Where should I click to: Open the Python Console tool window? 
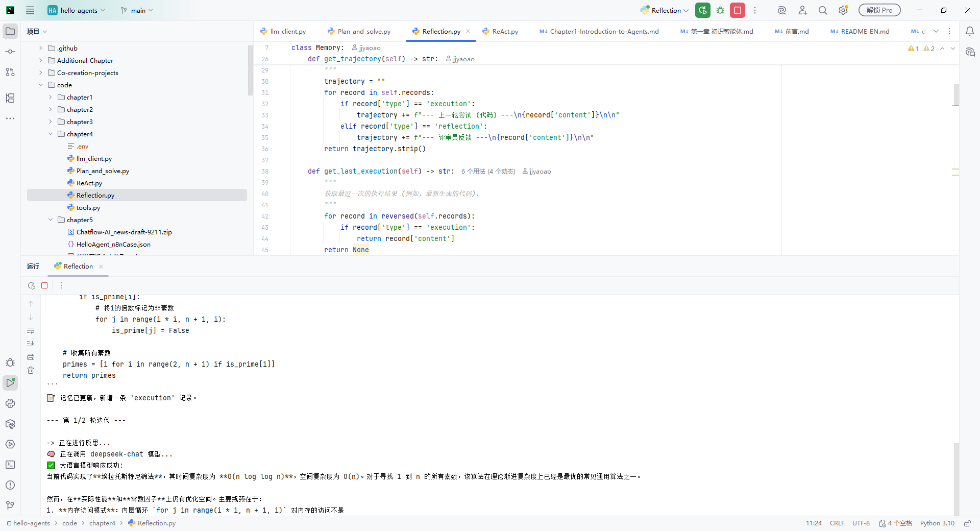click(10, 403)
